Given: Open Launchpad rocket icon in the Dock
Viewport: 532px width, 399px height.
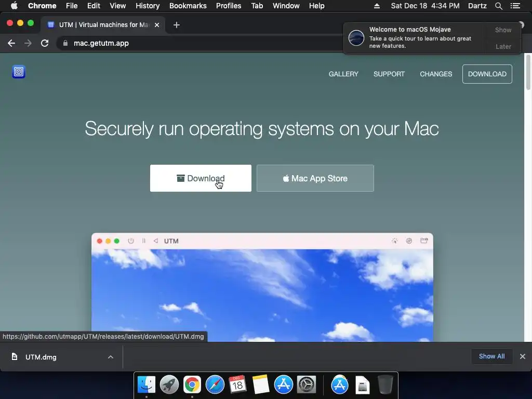Looking at the screenshot, I should [x=169, y=384].
